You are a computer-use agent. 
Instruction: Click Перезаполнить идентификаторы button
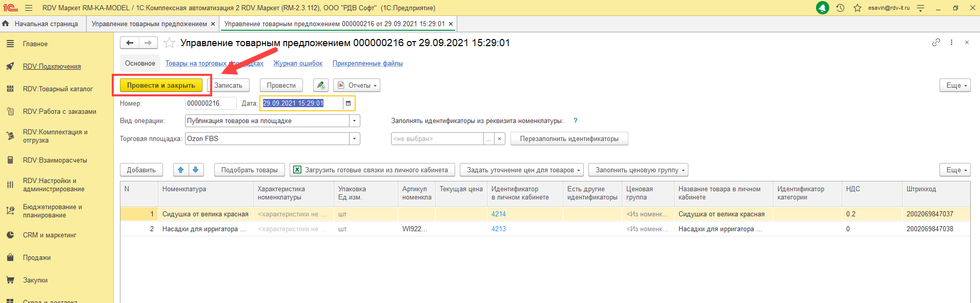(569, 139)
